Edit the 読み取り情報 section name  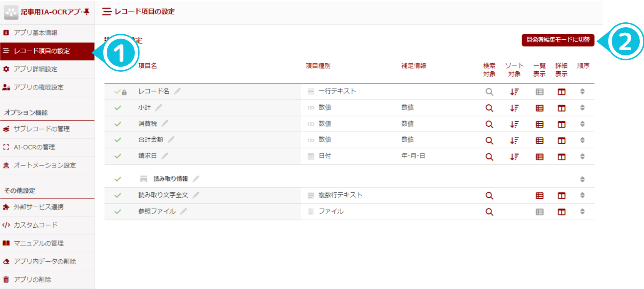(196, 179)
